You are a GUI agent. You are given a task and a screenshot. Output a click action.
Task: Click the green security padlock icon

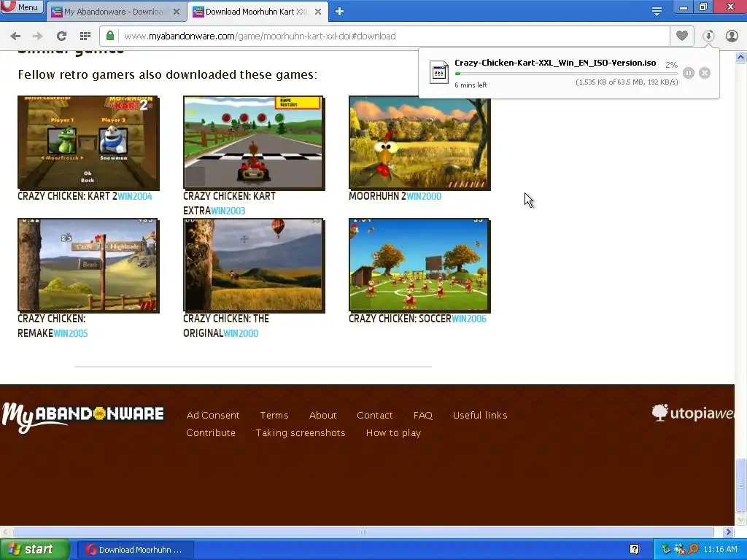point(110,36)
